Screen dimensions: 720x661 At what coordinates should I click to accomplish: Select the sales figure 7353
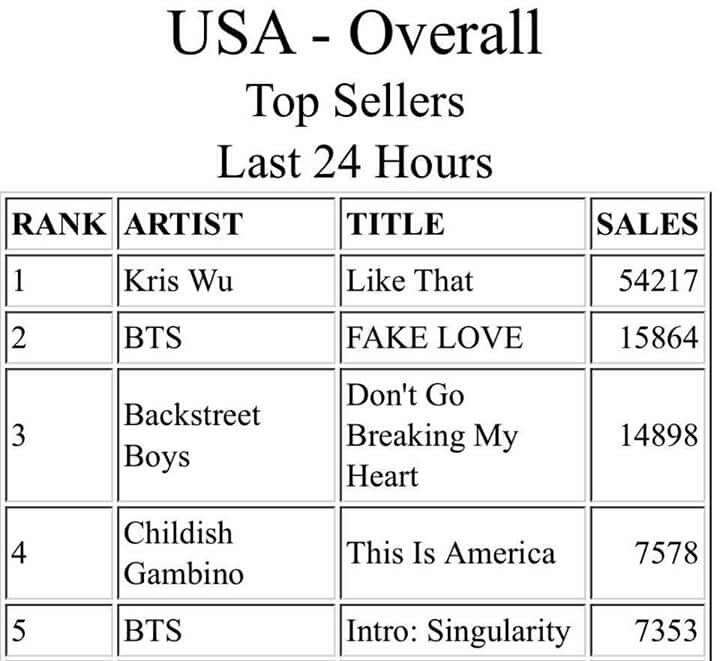click(666, 632)
